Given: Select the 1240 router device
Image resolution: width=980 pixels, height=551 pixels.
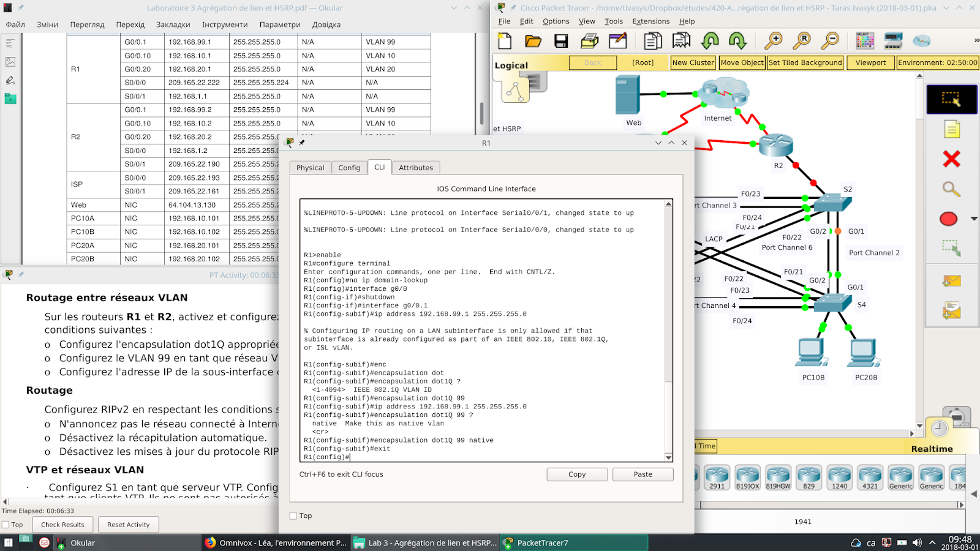Looking at the screenshot, I should pyautogui.click(x=839, y=478).
